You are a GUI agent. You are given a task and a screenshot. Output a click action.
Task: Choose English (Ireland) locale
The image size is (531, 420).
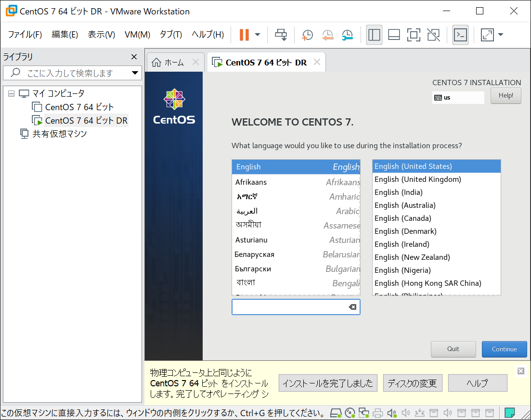pos(436,244)
